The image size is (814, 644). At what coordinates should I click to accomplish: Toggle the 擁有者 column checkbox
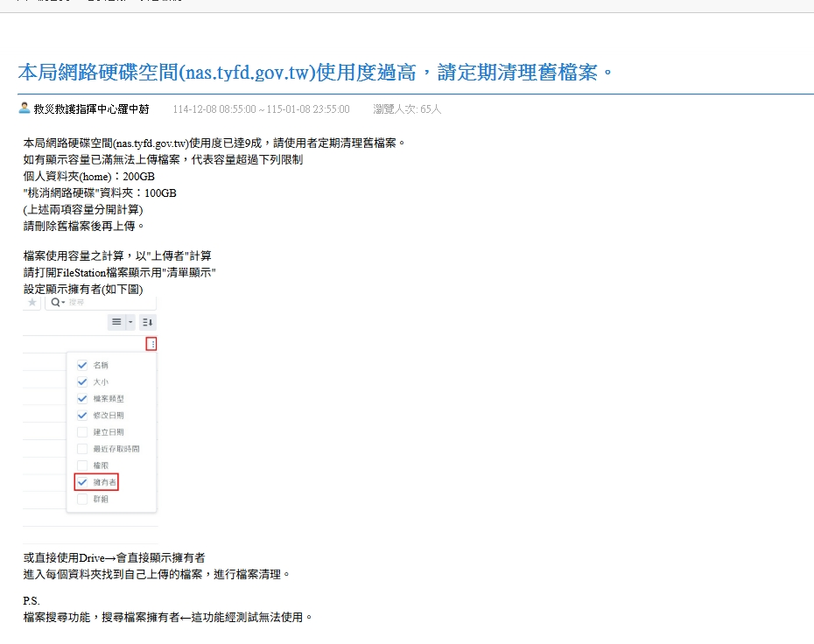(x=82, y=482)
